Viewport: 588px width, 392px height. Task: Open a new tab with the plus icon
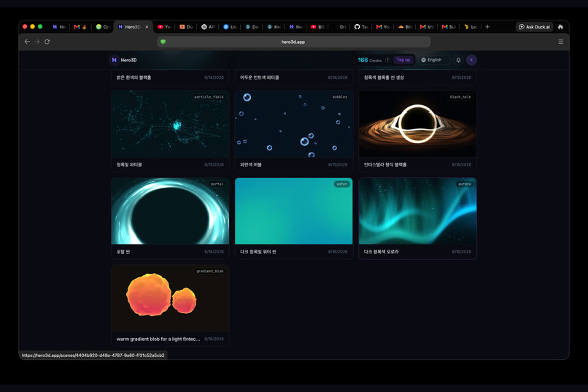tap(487, 26)
